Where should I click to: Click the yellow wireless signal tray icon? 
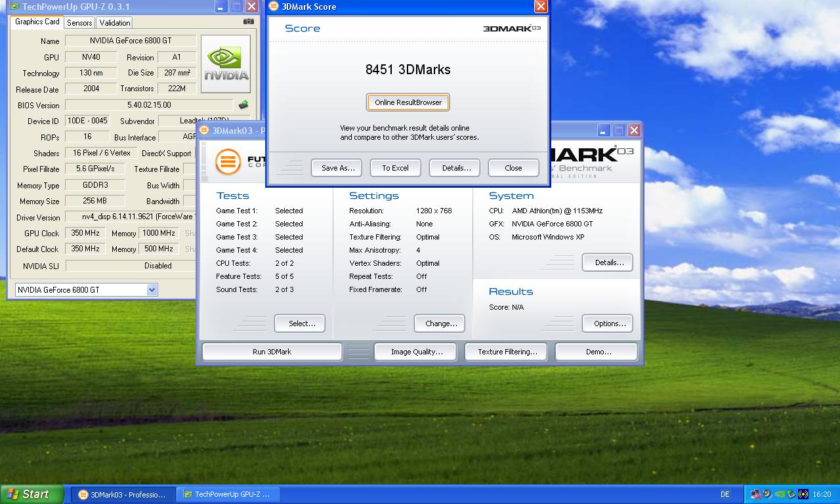click(803, 494)
